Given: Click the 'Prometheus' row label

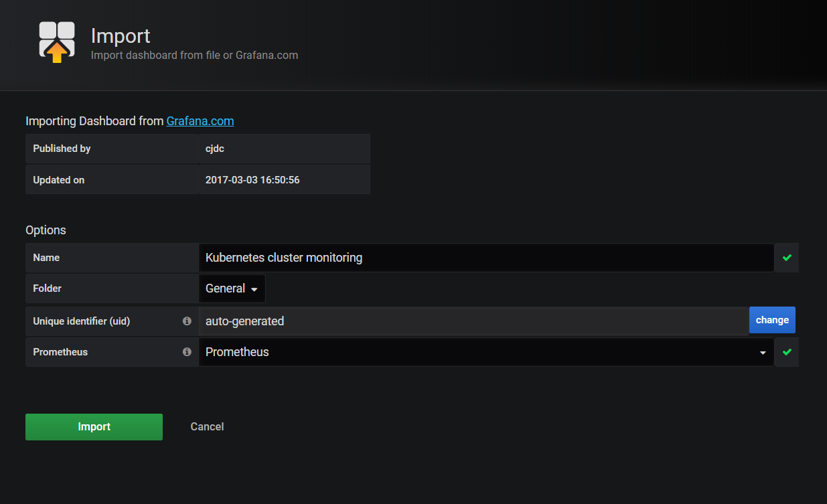Looking at the screenshot, I should pos(60,352).
